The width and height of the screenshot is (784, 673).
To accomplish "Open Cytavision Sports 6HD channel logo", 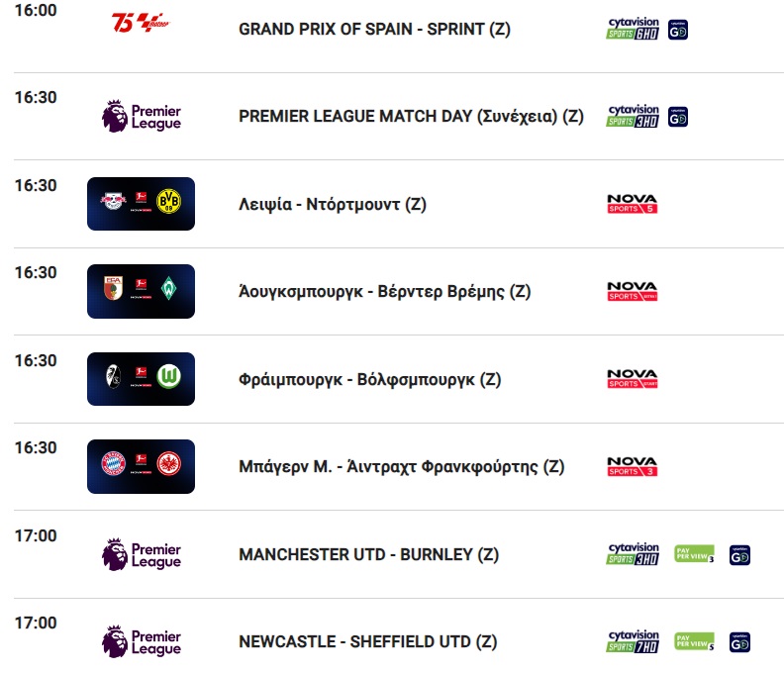I will (632, 29).
